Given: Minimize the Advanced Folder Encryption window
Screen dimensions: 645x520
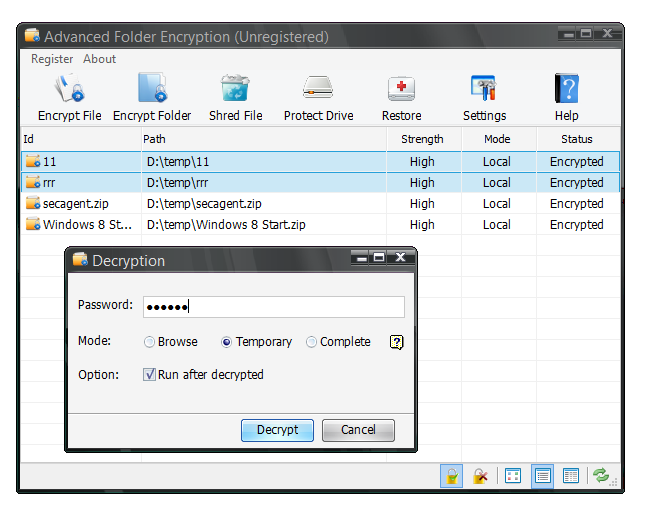Looking at the screenshot, I should (568, 34).
